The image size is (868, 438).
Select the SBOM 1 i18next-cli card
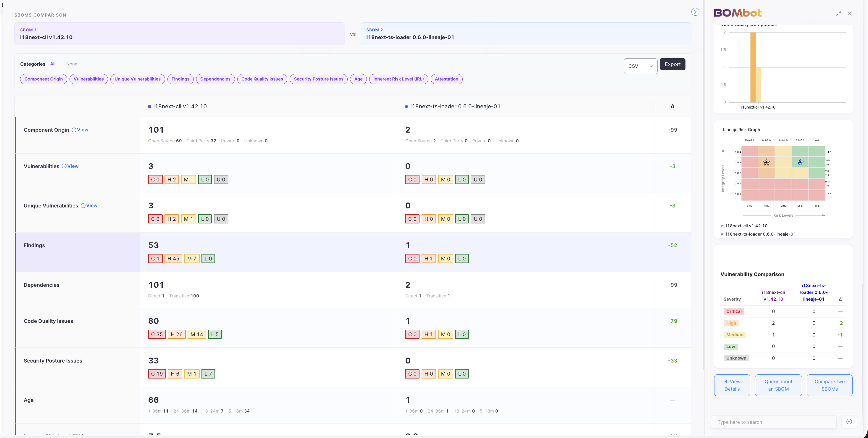point(180,34)
